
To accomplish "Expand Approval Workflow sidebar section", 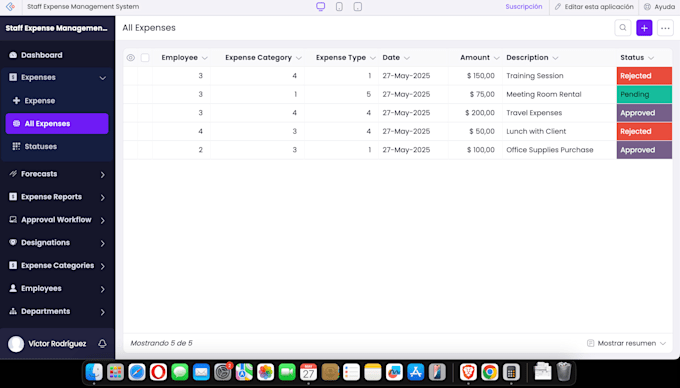I will click(102, 220).
